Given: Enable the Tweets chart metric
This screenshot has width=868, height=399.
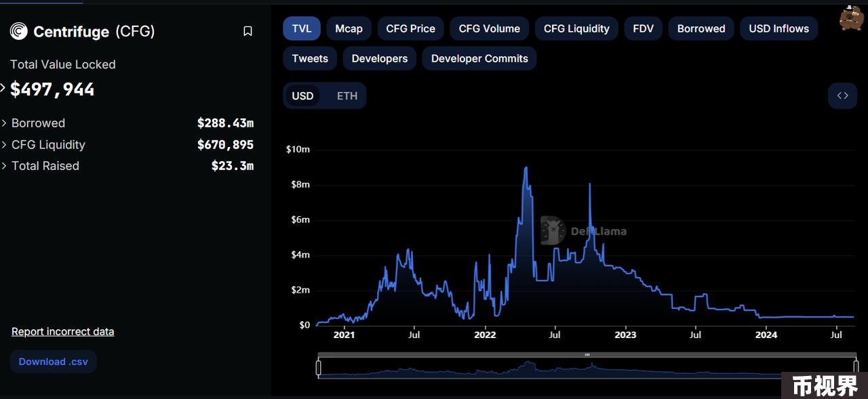Looking at the screenshot, I should pyautogui.click(x=310, y=58).
